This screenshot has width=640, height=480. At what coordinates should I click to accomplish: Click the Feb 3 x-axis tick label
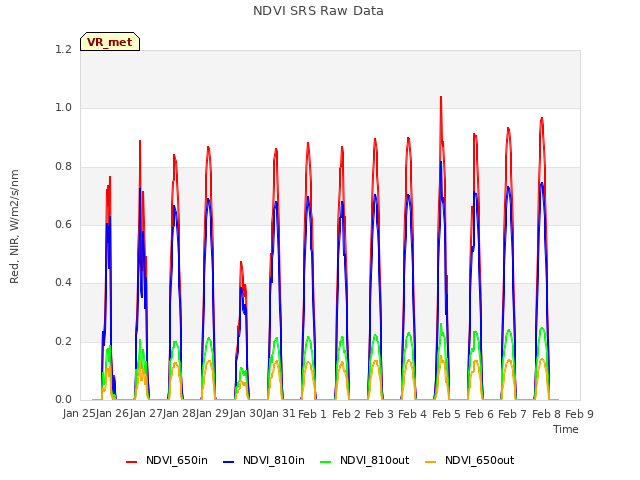[379, 414]
